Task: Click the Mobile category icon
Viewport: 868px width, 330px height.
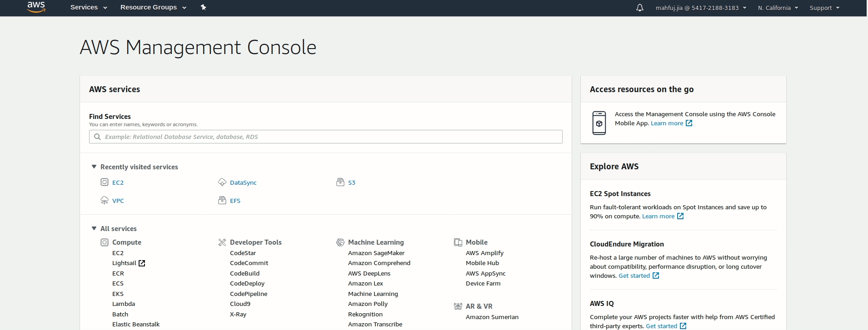Action: click(458, 242)
